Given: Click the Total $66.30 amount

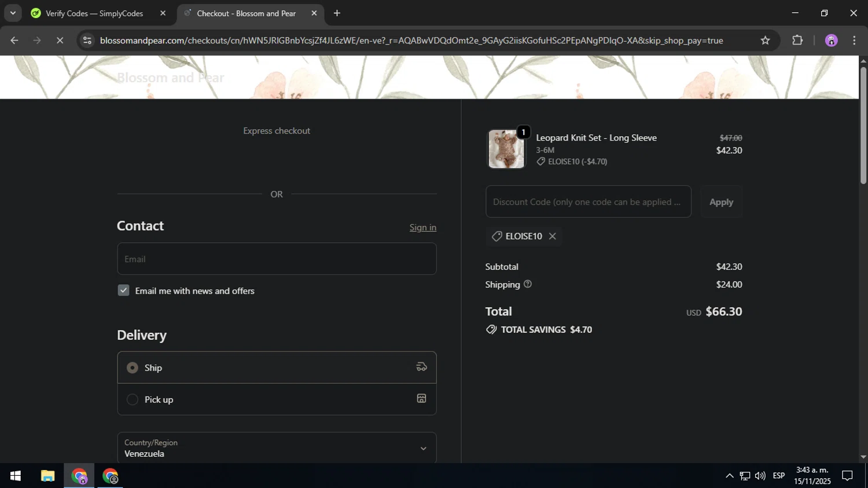Looking at the screenshot, I should (723, 311).
